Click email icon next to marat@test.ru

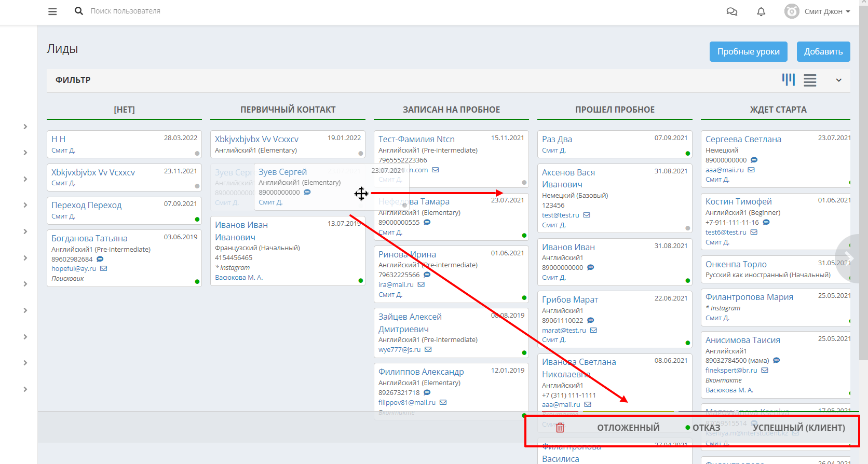tap(593, 330)
